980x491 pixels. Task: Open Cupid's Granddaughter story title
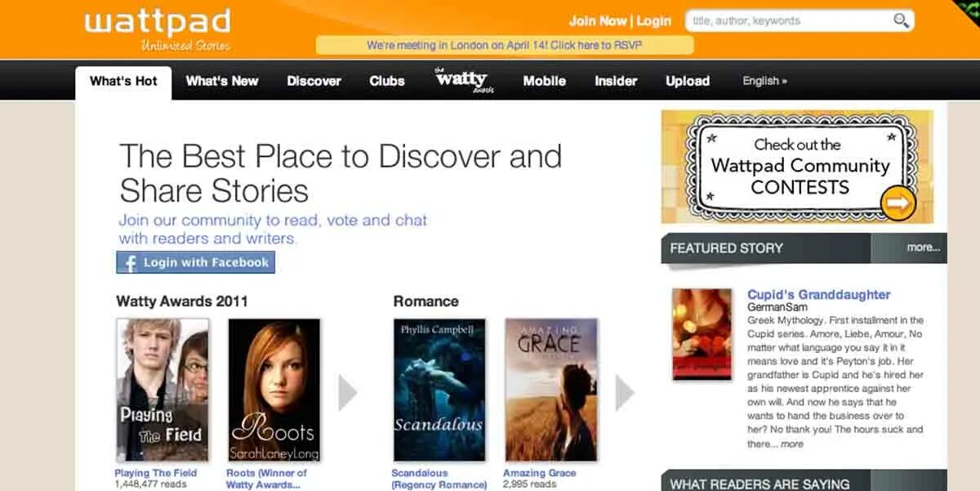tap(818, 294)
